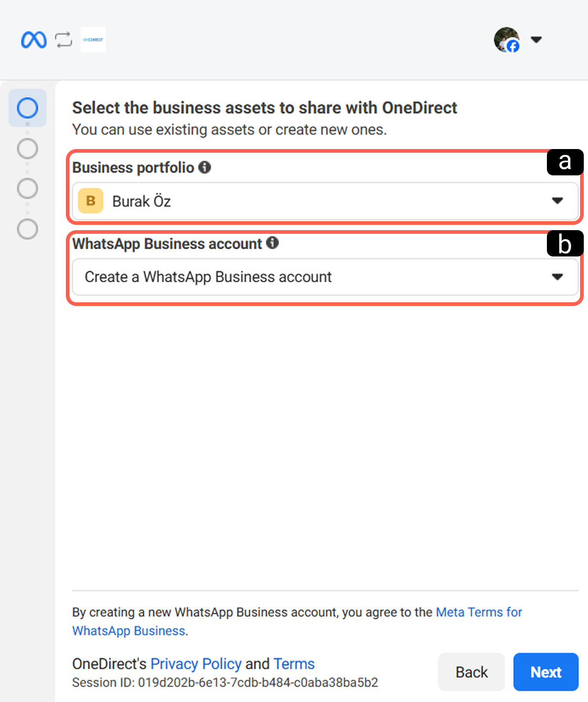Image resolution: width=588 pixels, height=702 pixels.
Task: Open the Create a WhatsApp Business account dropdown
Action: [x=325, y=277]
